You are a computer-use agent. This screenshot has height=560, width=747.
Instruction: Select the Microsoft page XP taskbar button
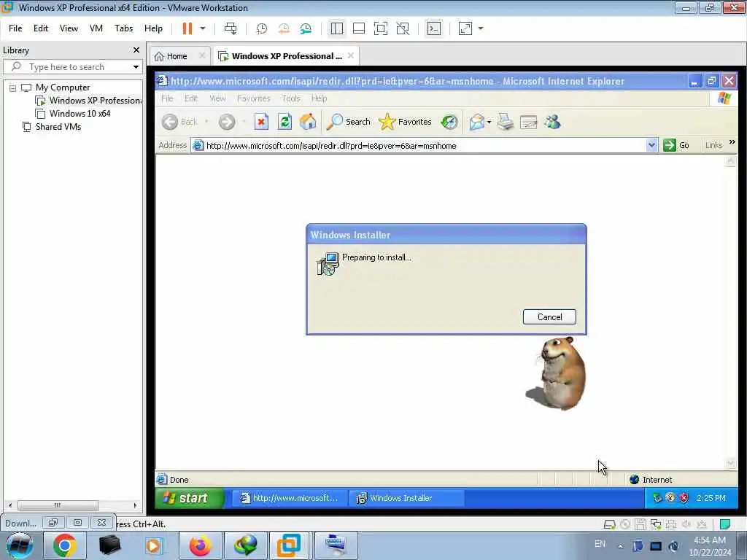pos(289,498)
